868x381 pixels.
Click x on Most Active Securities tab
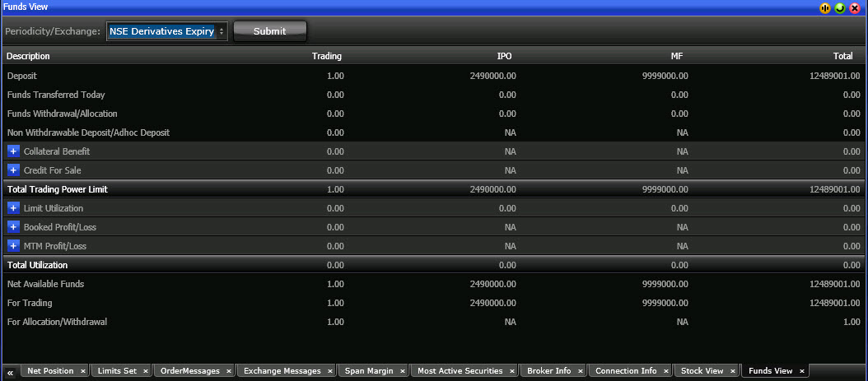point(511,371)
